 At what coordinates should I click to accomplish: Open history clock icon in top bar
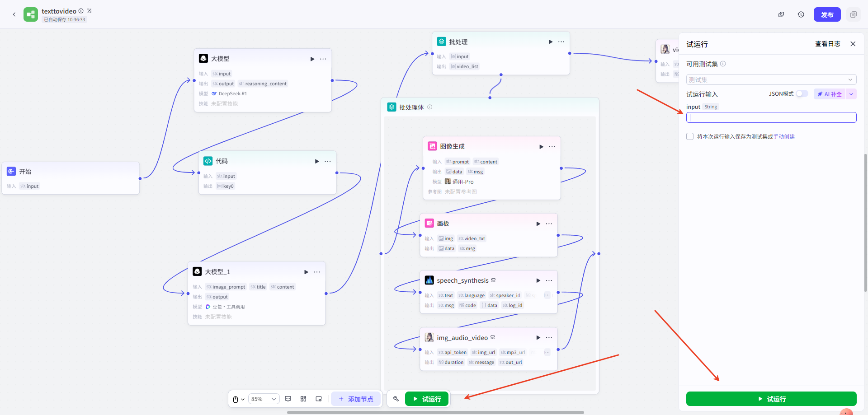[x=801, y=14]
